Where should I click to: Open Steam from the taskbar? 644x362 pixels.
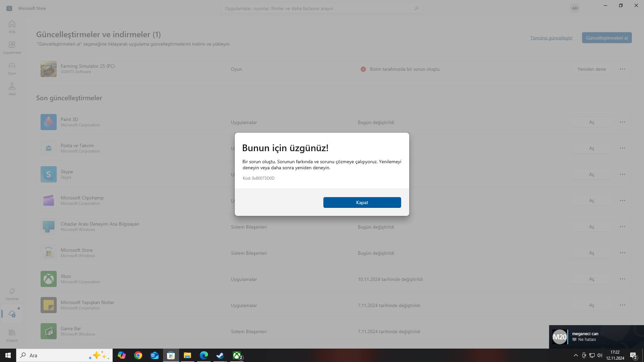[x=220, y=355]
